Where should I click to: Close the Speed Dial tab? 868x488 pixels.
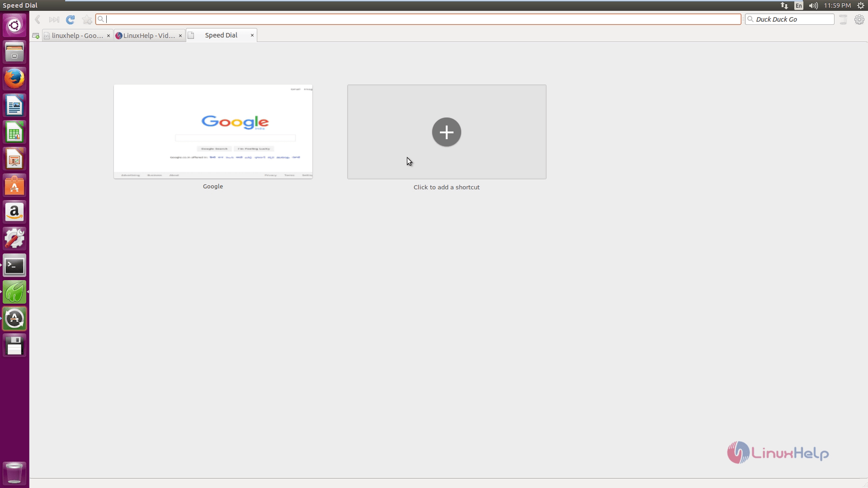click(x=252, y=35)
